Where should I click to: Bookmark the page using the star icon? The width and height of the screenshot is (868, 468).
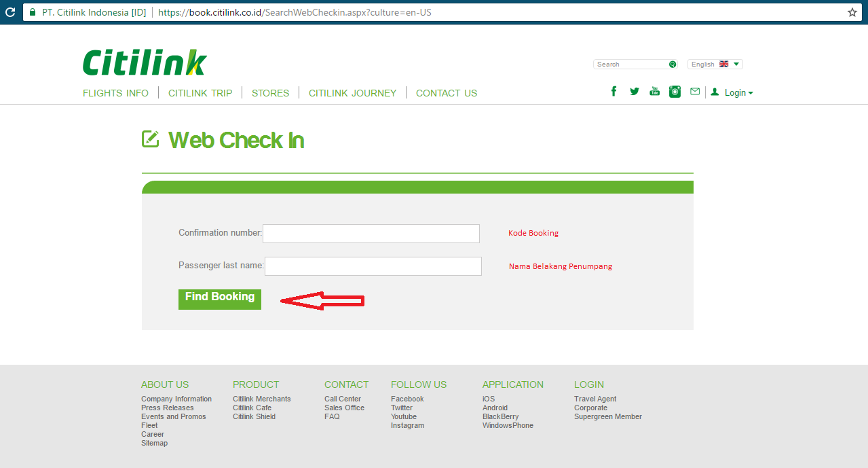[x=853, y=12]
